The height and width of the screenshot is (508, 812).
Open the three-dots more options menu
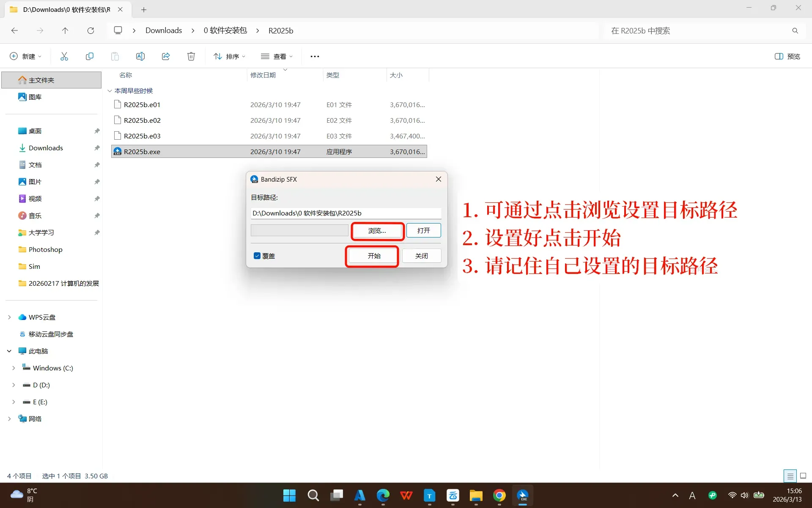click(315, 56)
